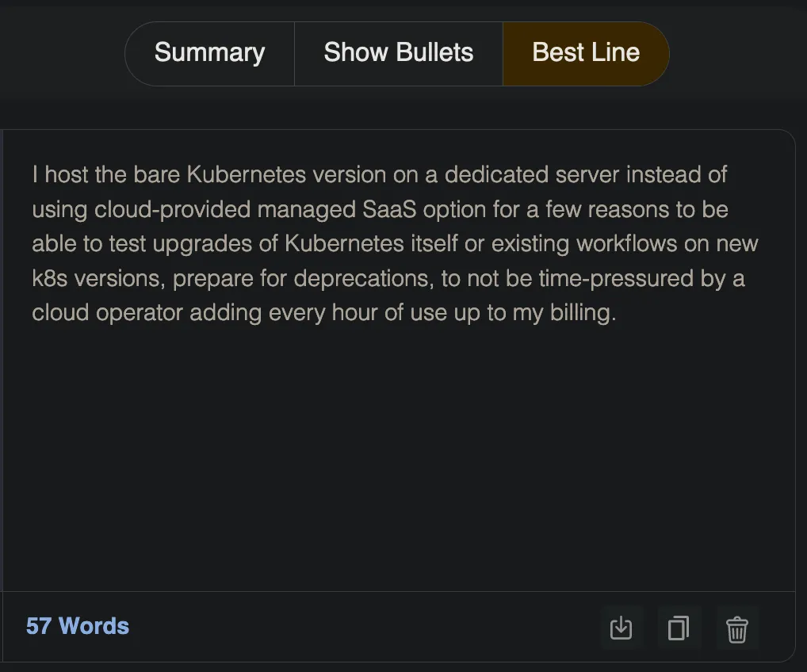The width and height of the screenshot is (807, 672).
Task: Download the summary using the download icon
Action: (622, 628)
